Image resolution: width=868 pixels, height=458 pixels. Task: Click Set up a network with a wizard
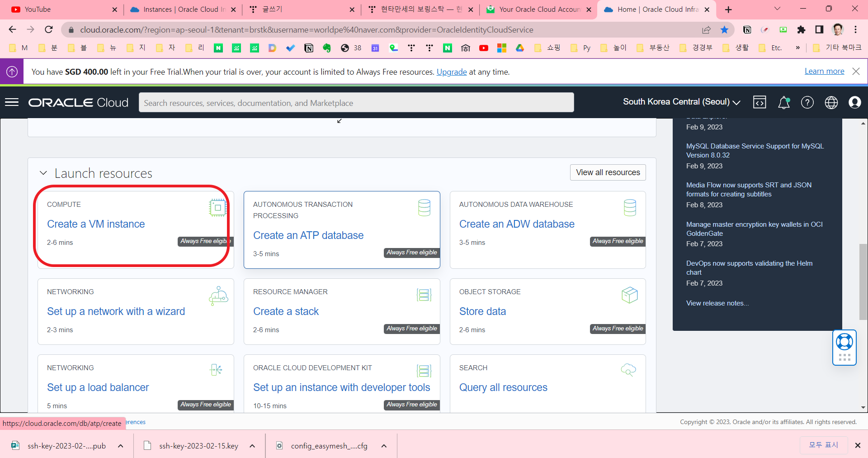[x=116, y=311]
